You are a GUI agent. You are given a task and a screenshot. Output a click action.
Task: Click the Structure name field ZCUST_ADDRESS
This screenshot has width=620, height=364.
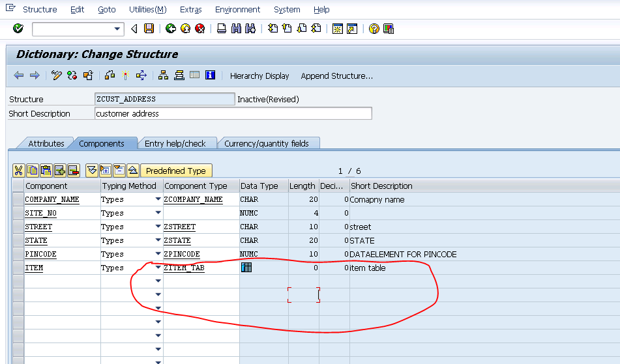(x=164, y=99)
